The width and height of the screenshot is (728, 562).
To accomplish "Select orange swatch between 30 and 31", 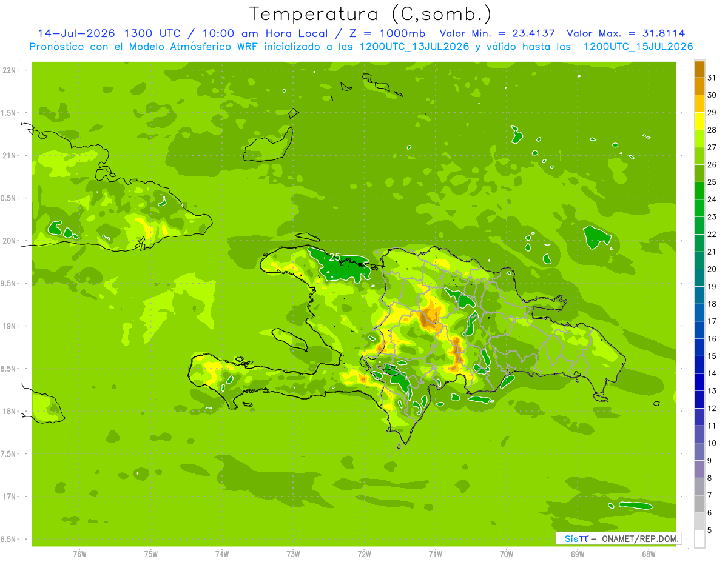I will tap(699, 86).
